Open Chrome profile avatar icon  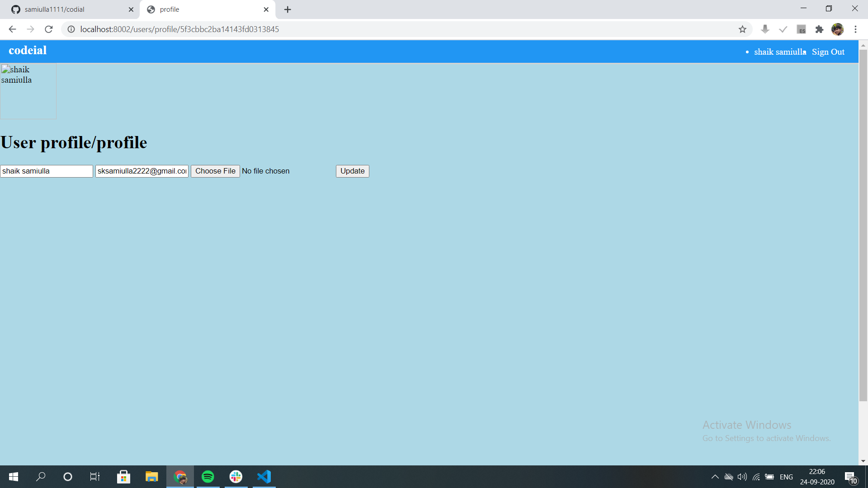(x=837, y=29)
